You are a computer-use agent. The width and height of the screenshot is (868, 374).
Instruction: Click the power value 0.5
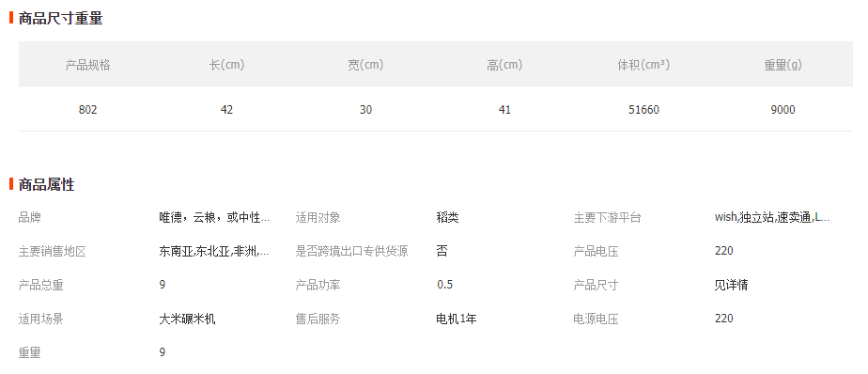(444, 285)
